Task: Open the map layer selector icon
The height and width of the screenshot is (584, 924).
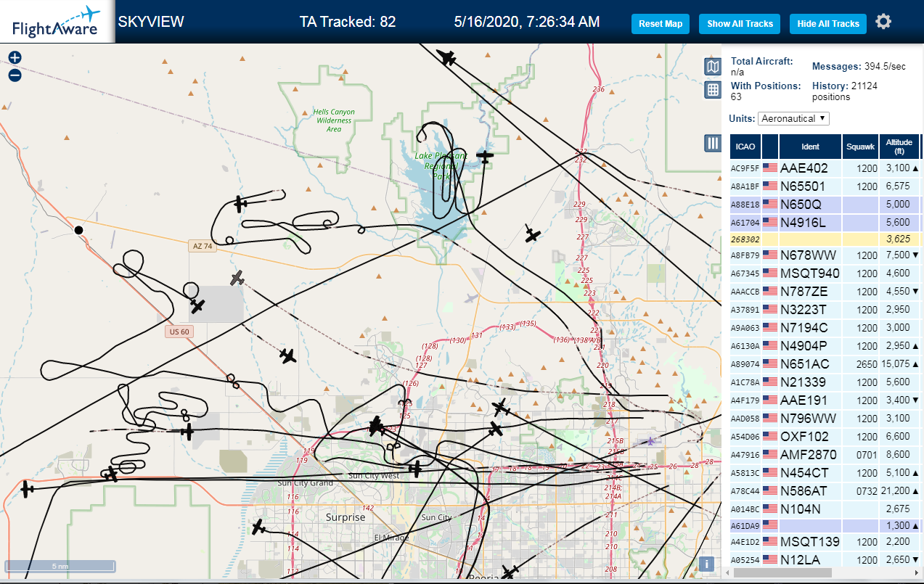Action: (x=713, y=67)
